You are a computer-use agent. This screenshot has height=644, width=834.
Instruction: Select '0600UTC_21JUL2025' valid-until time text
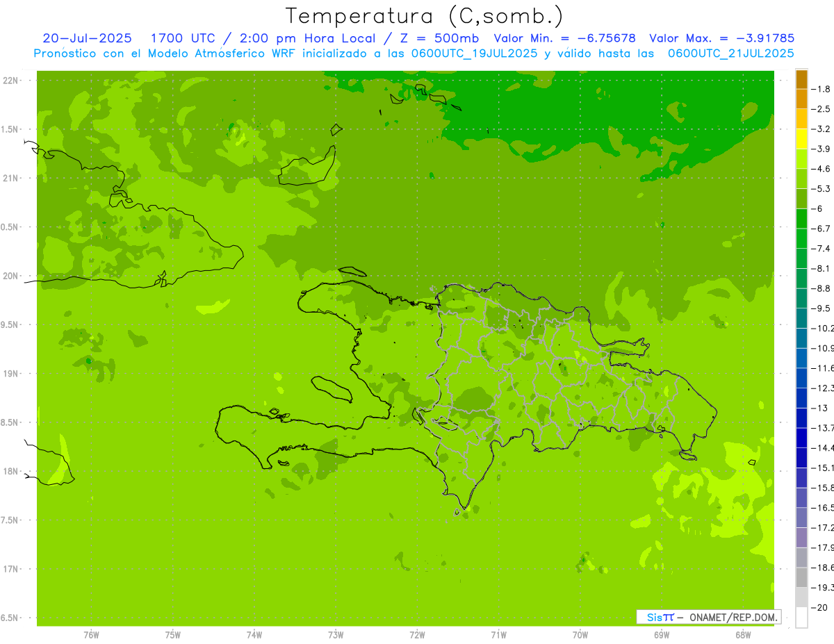coord(730,53)
